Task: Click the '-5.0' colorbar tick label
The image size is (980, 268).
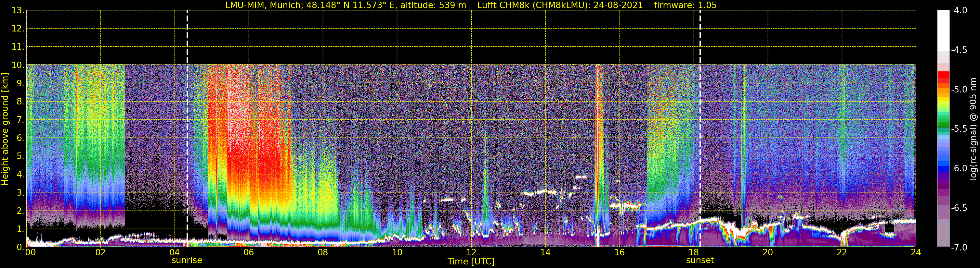Action: tap(959, 90)
